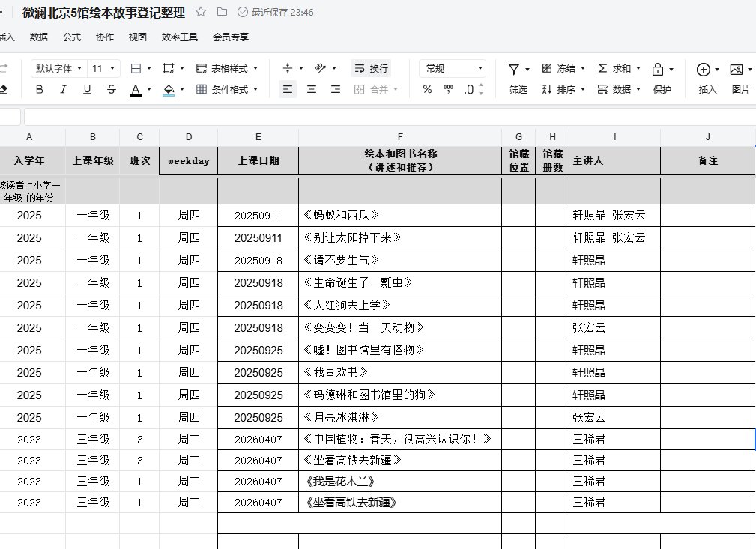756x549 pixels.
Task: Click the insert plus icon
Action: tap(703, 69)
